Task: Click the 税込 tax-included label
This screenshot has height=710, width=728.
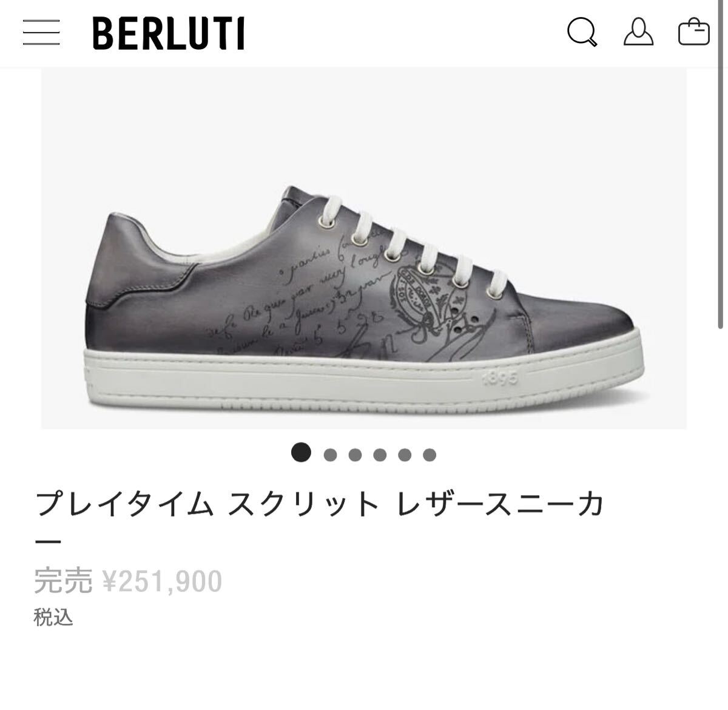Action: point(53,618)
